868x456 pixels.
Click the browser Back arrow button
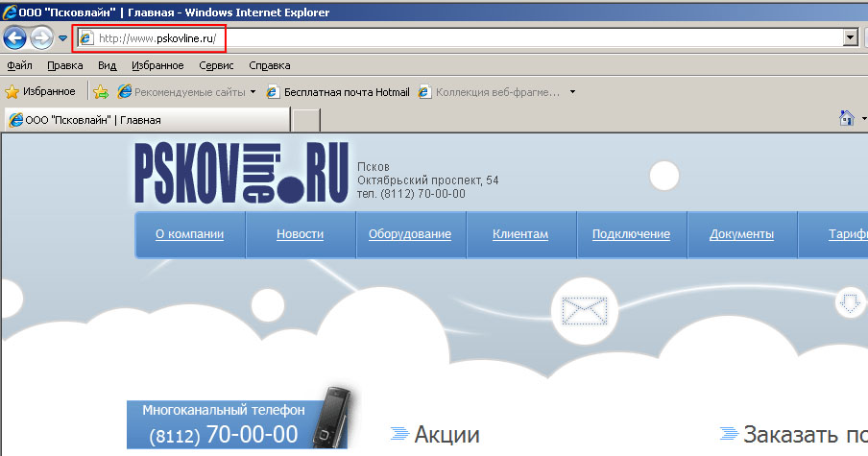pyautogui.click(x=15, y=38)
